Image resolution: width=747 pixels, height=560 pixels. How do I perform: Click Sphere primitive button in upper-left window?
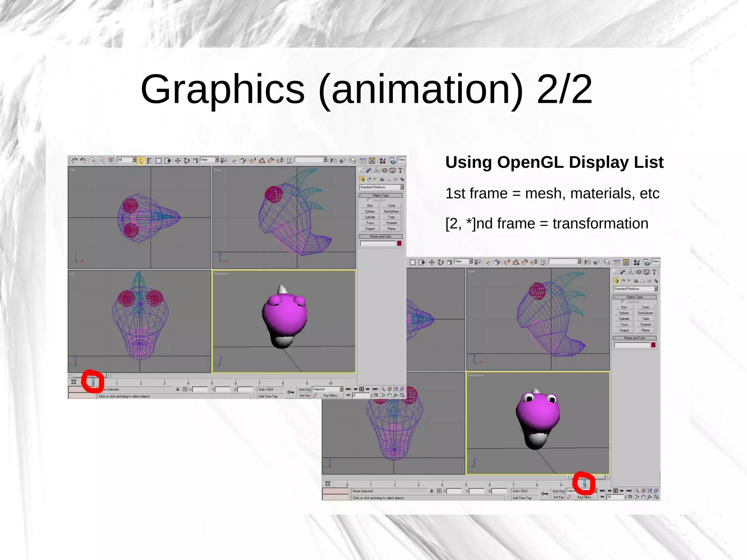370,212
